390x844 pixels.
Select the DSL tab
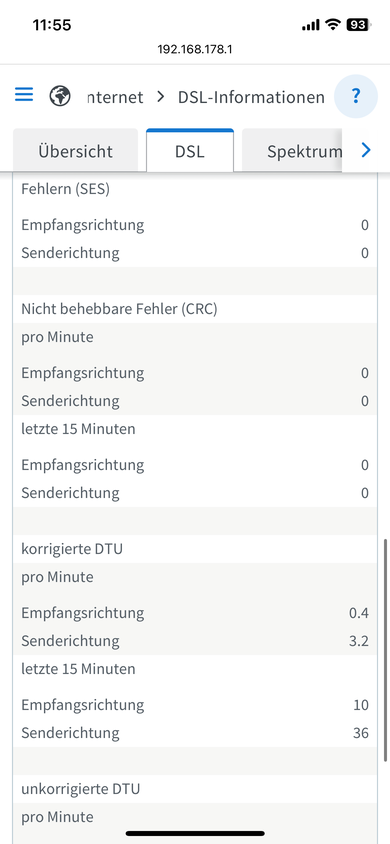tap(190, 151)
